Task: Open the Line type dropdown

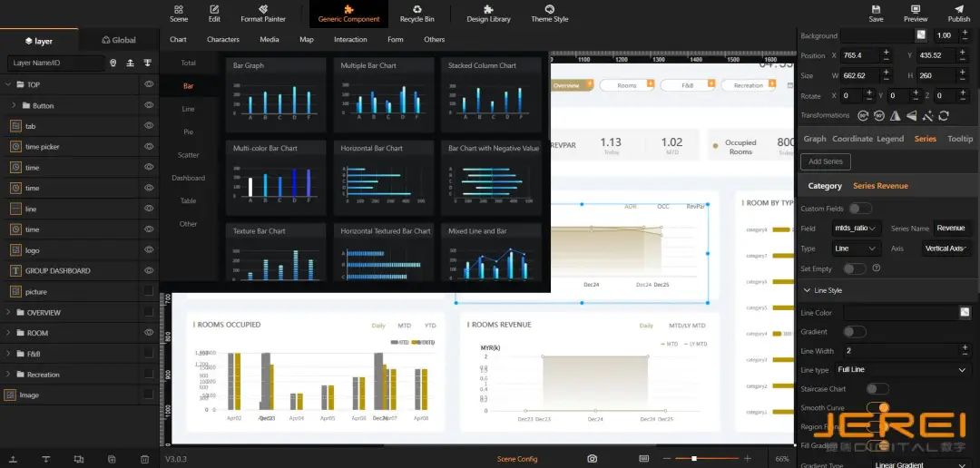Action: (x=902, y=370)
